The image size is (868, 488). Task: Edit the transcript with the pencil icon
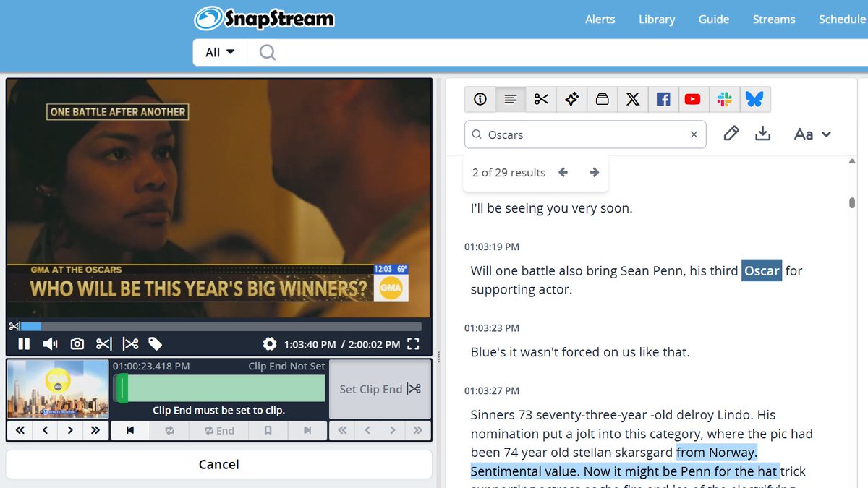(x=731, y=133)
